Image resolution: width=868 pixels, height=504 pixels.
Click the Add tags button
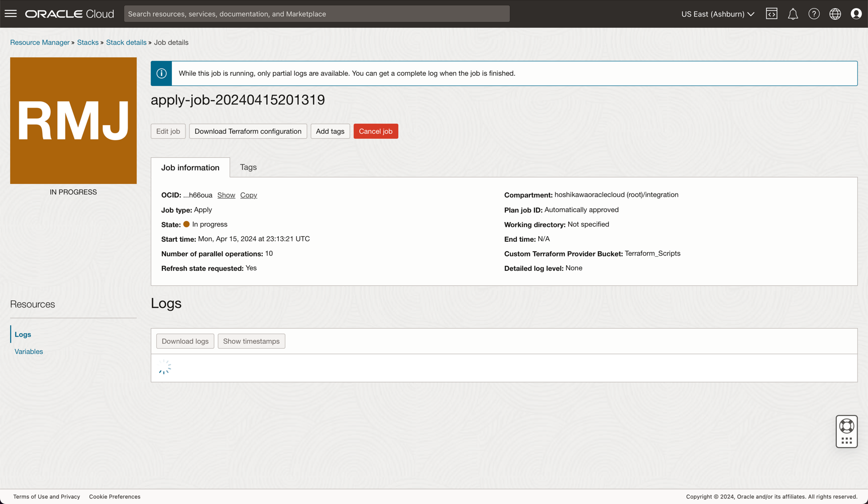coord(330,131)
